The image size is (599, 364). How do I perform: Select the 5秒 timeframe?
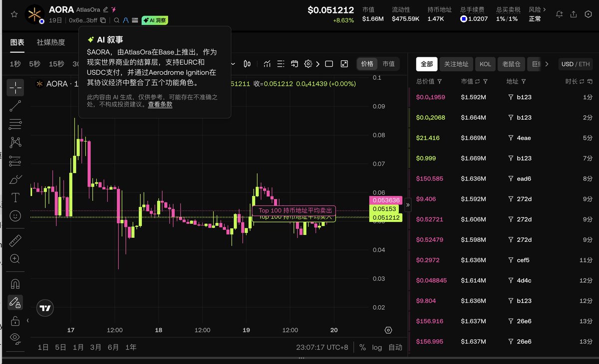(34, 64)
